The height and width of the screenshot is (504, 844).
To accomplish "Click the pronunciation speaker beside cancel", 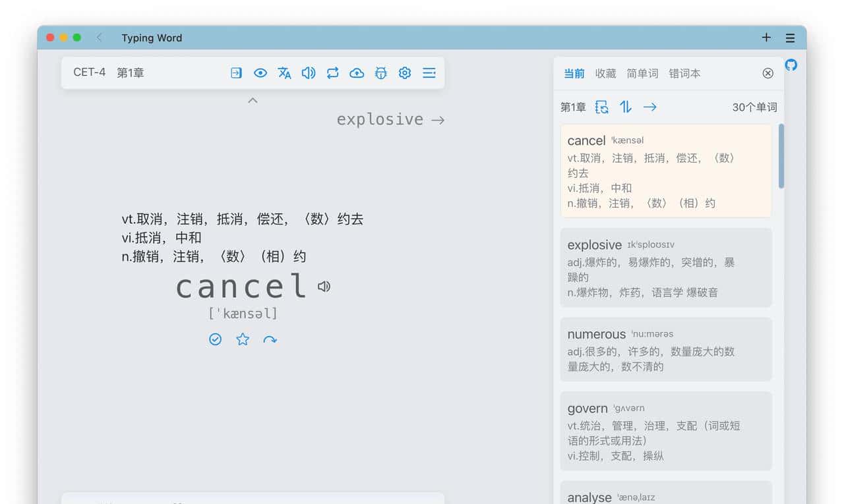I will click(x=323, y=286).
